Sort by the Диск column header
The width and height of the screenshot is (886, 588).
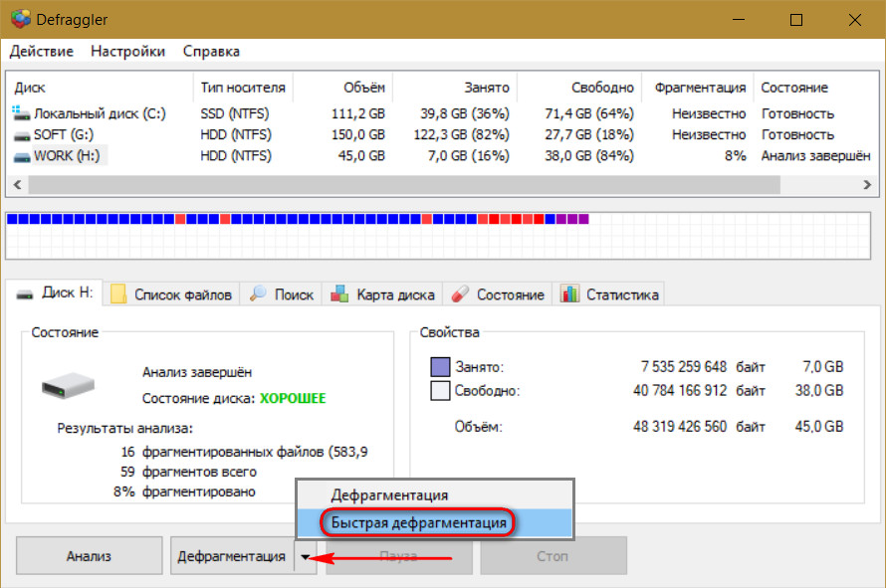pyautogui.click(x=99, y=88)
